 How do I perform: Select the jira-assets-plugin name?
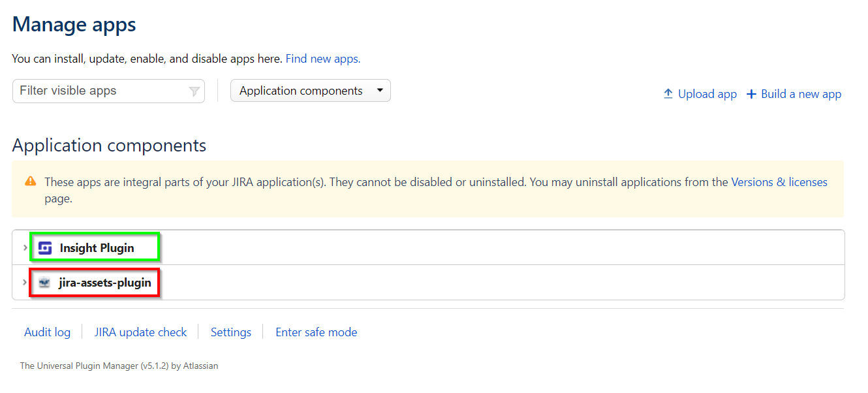[x=104, y=283]
